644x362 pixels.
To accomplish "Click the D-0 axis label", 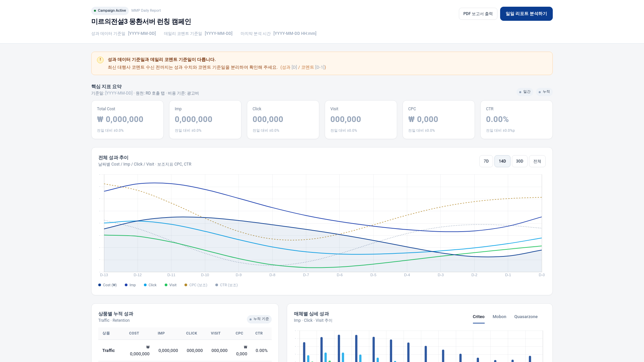I will (x=542, y=275).
